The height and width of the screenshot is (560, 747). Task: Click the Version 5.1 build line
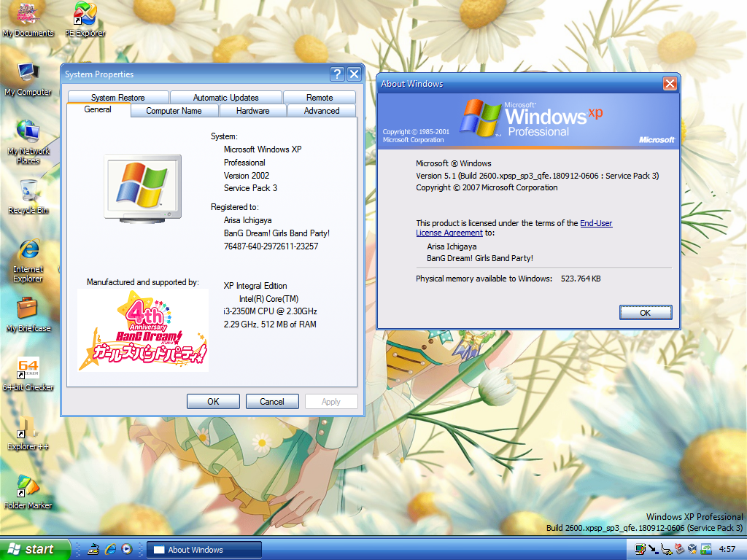tap(538, 176)
